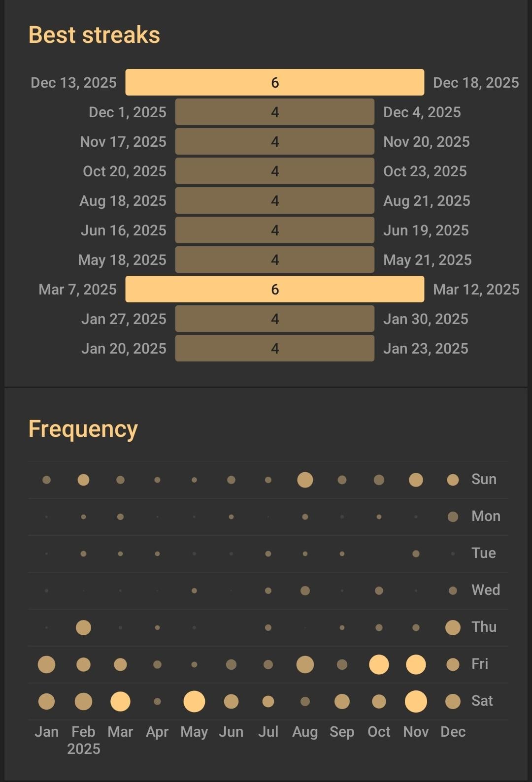
Task: Click the Dec 13 to Dec 18 streak bar
Action: click(274, 82)
